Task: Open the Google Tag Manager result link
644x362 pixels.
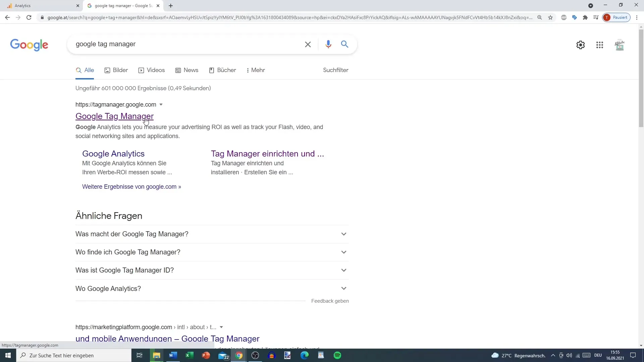Action: coord(114,116)
